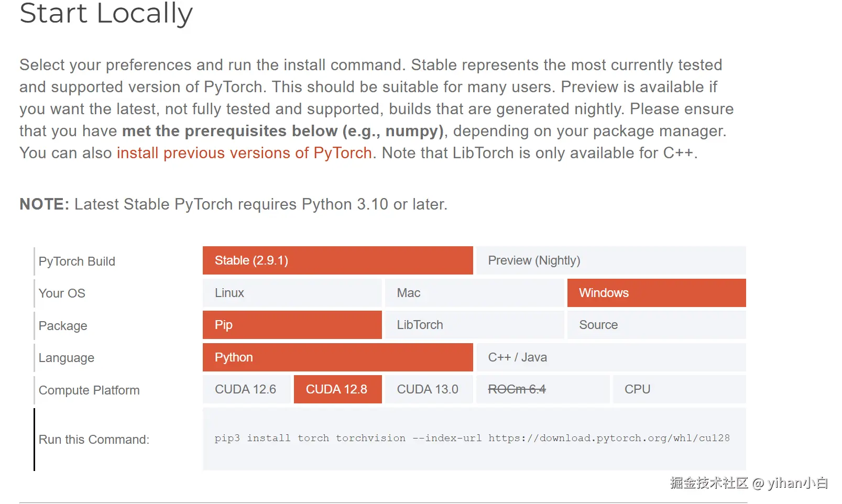Open the install previous versions of PyTorch link
The width and height of the screenshot is (842, 504).
(244, 153)
